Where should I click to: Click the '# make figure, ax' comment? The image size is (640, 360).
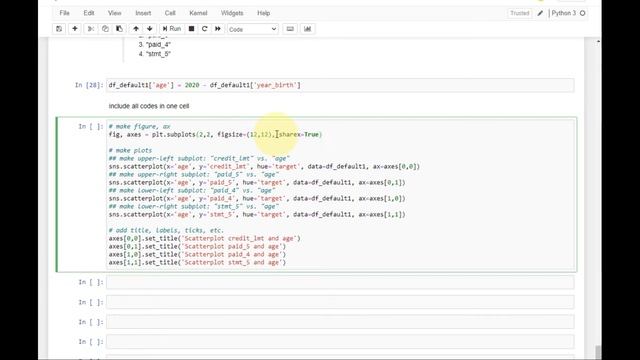tap(140, 127)
